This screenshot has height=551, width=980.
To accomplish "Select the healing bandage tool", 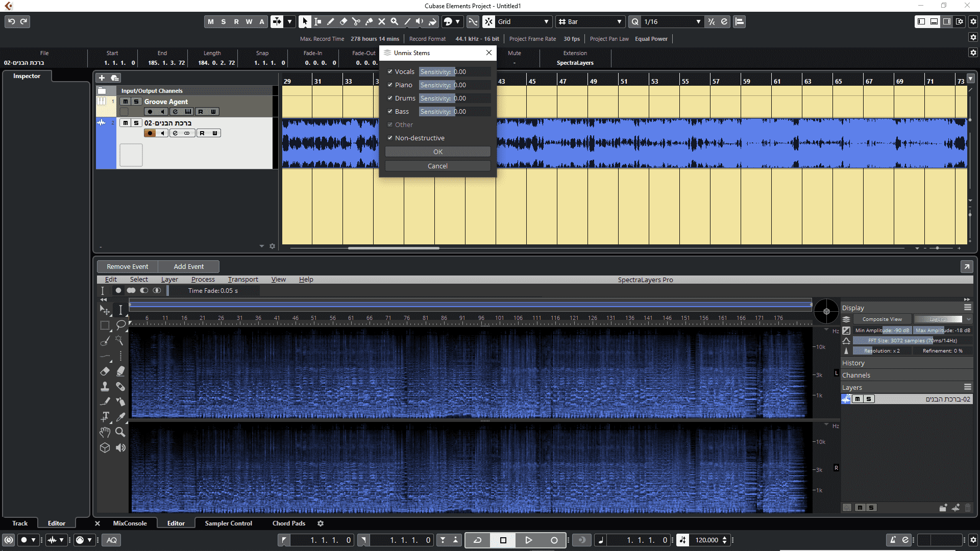I will pos(120,387).
